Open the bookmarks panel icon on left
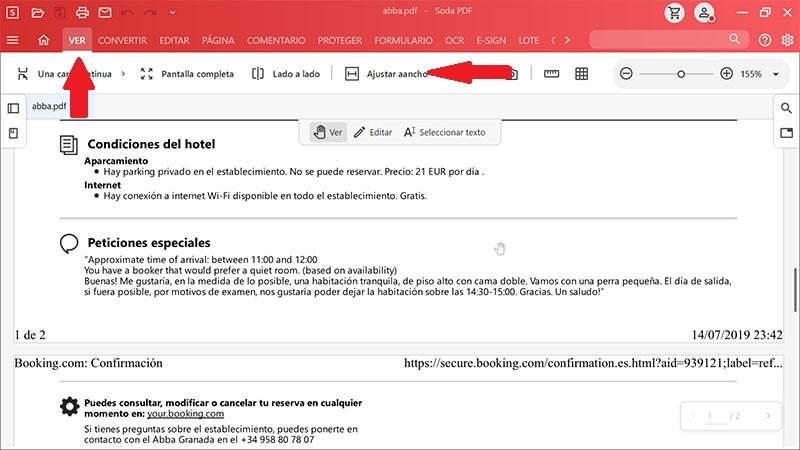 click(x=13, y=133)
